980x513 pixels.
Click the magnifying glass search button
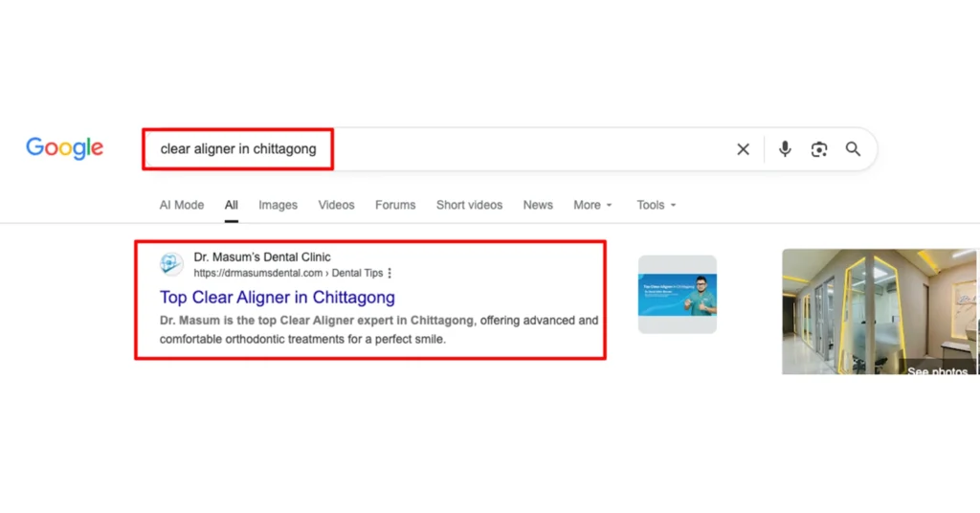(x=853, y=148)
